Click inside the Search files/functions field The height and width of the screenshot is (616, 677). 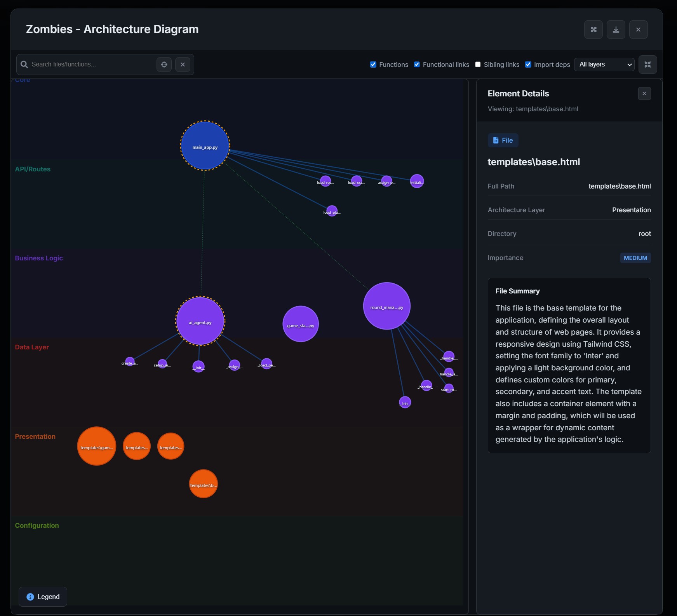click(89, 65)
